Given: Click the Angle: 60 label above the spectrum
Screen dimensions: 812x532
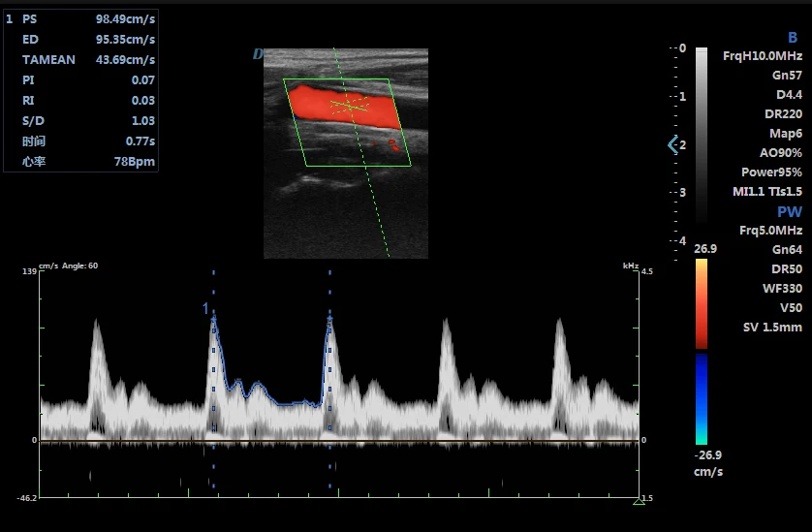Looking at the screenshot, I should [x=79, y=266].
